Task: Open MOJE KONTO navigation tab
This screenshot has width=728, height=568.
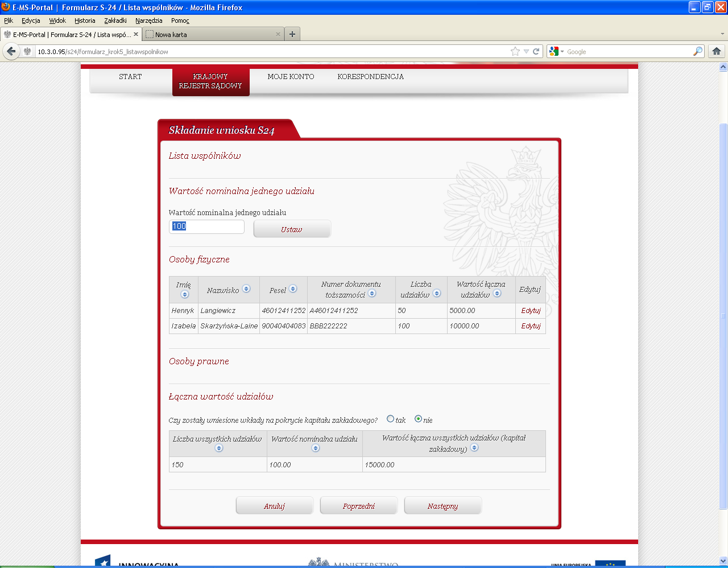Action: click(291, 77)
